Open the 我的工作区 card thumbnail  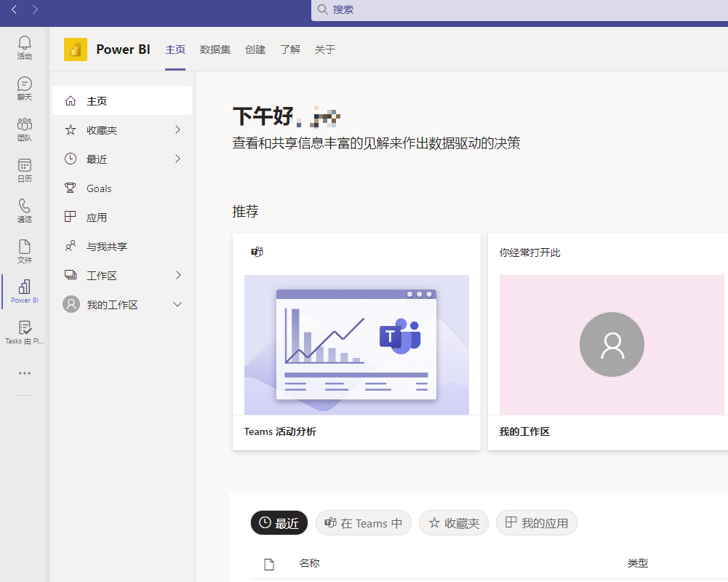coord(612,345)
